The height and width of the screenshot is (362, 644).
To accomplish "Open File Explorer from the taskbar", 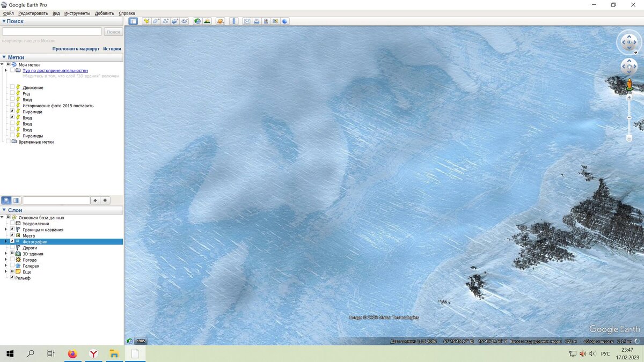I will click(114, 353).
